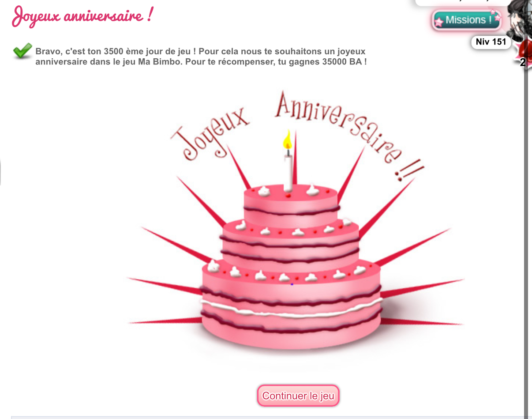Image resolution: width=532 pixels, height=419 pixels.
Task: Click the Niv 151 level badge
Action: [x=491, y=42]
